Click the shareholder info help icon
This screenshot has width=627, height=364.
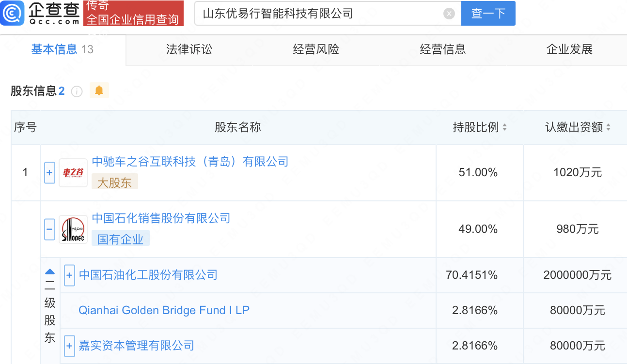[77, 91]
